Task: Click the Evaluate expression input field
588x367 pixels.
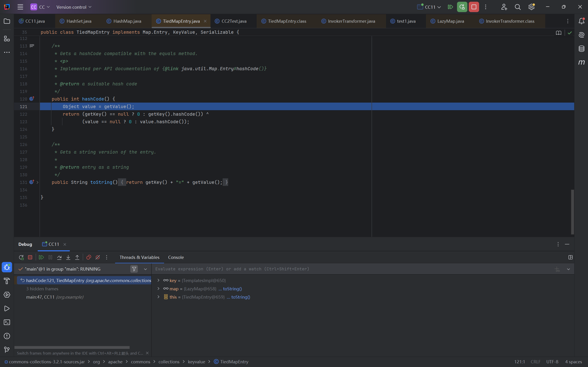Action: click(349, 269)
